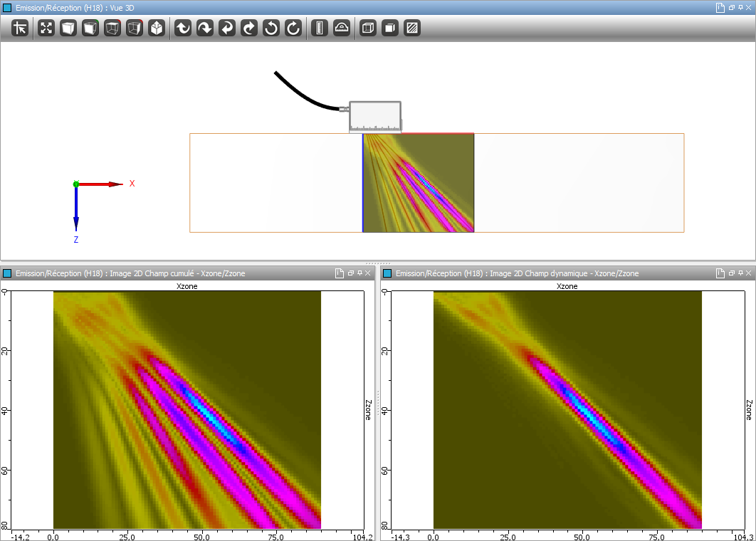The width and height of the screenshot is (756, 541).
Task: Click the plain solid white cube view icon
Action: [x=68, y=28]
